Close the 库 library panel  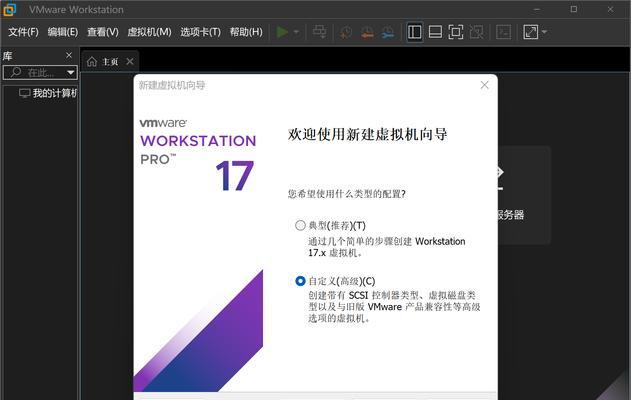(x=69, y=55)
